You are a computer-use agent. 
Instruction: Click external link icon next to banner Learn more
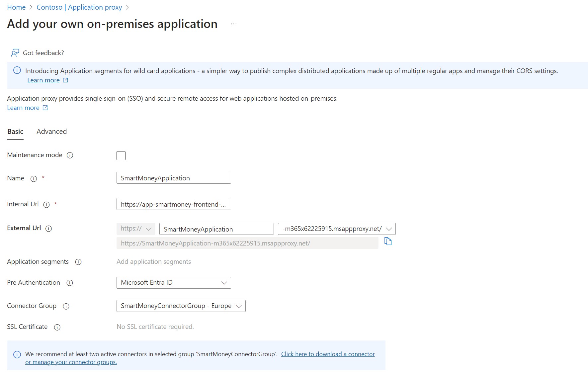coord(65,80)
